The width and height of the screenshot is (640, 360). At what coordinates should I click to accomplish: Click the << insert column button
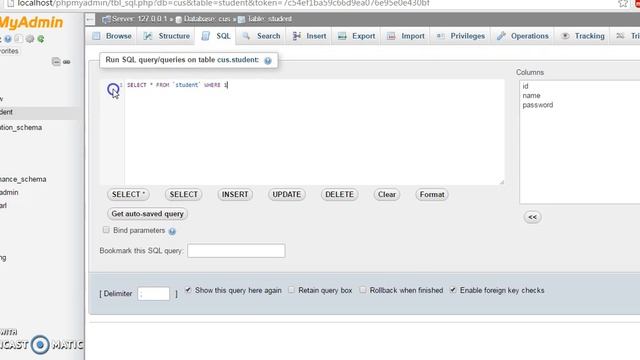click(533, 217)
